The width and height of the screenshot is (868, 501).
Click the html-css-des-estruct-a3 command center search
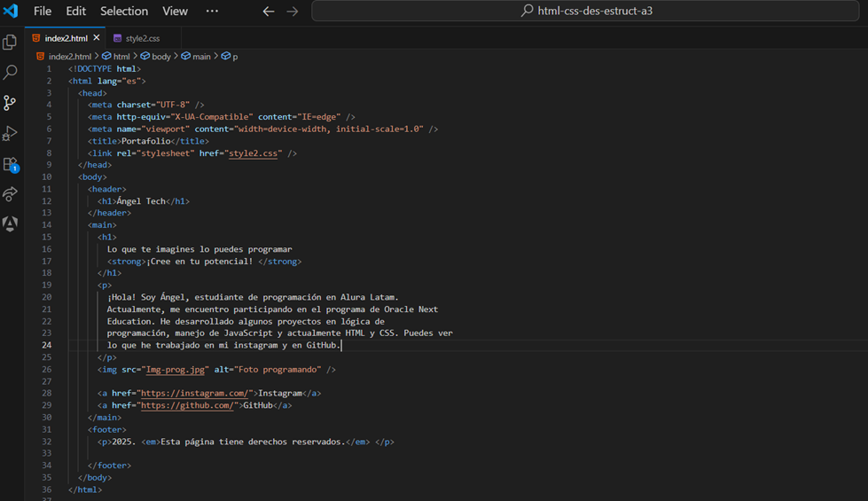point(585,11)
